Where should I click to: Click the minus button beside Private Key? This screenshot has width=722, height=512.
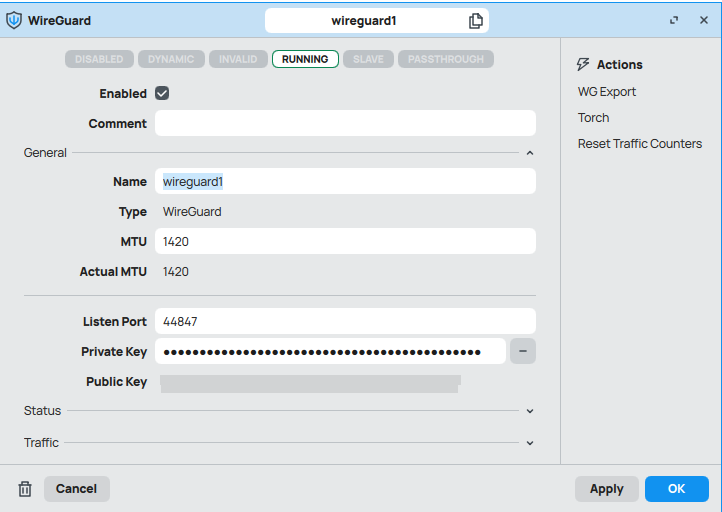[522, 351]
